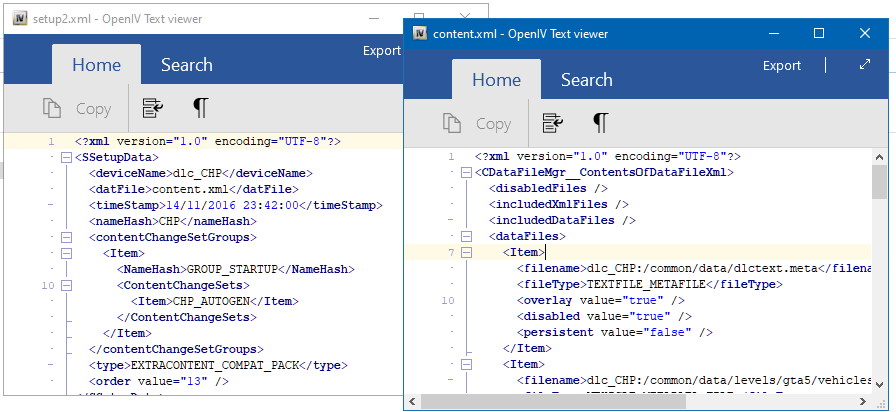Collapse the dataFiles node in content.xml

[x=466, y=236]
